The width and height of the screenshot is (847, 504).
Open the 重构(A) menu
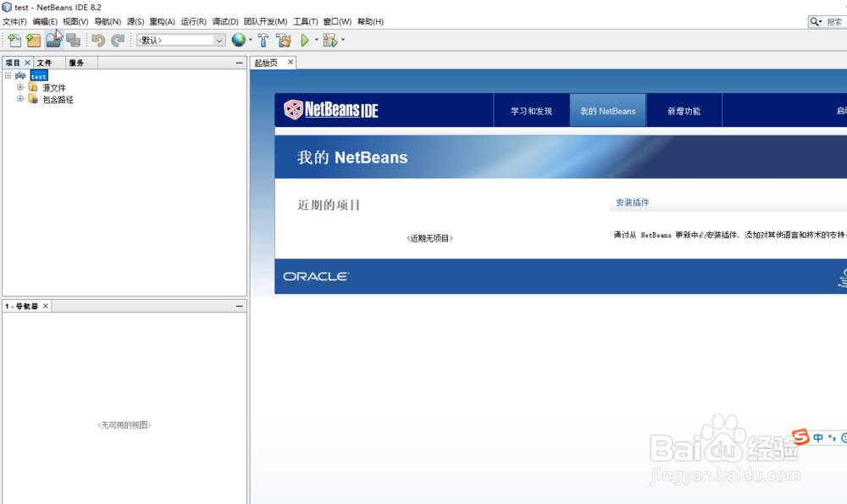[x=162, y=22]
